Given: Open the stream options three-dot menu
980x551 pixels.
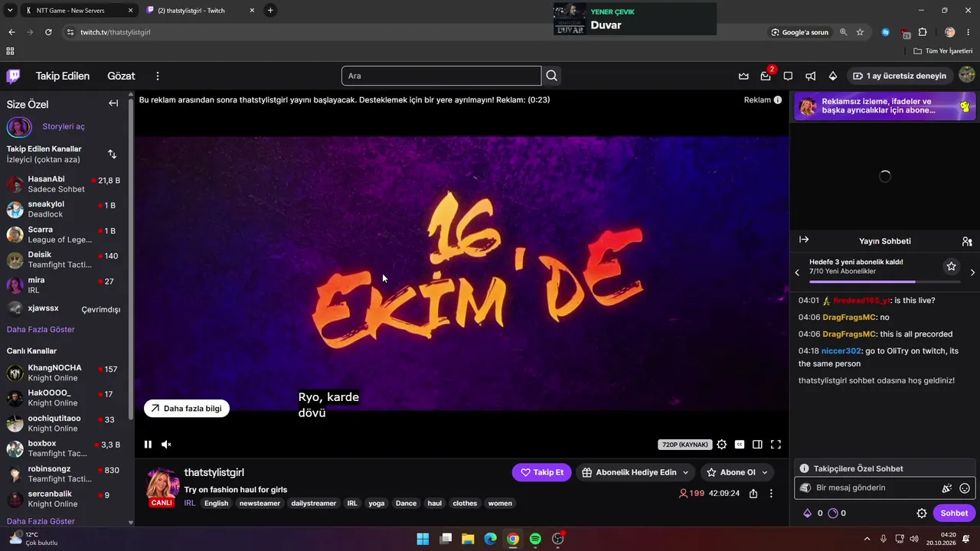Looking at the screenshot, I should click(x=771, y=494).
